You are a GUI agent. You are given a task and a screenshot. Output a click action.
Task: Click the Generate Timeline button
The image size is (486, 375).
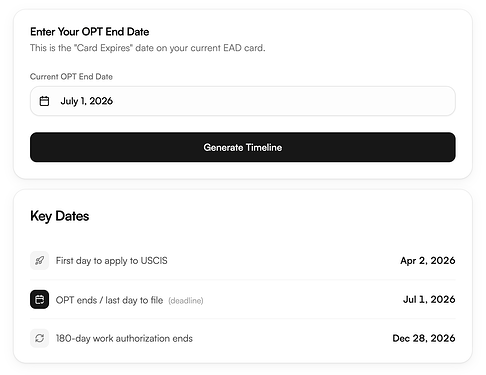(243, 147)
